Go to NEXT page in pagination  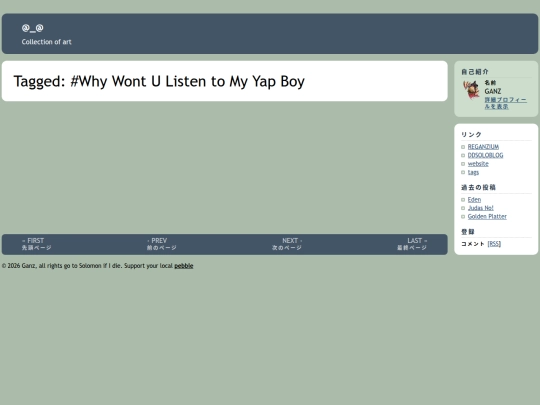click(287, 244)
